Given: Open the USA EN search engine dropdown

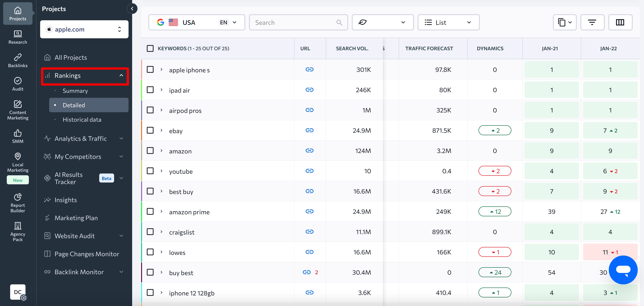Looking at the screenshot, I should coord(196,23).
